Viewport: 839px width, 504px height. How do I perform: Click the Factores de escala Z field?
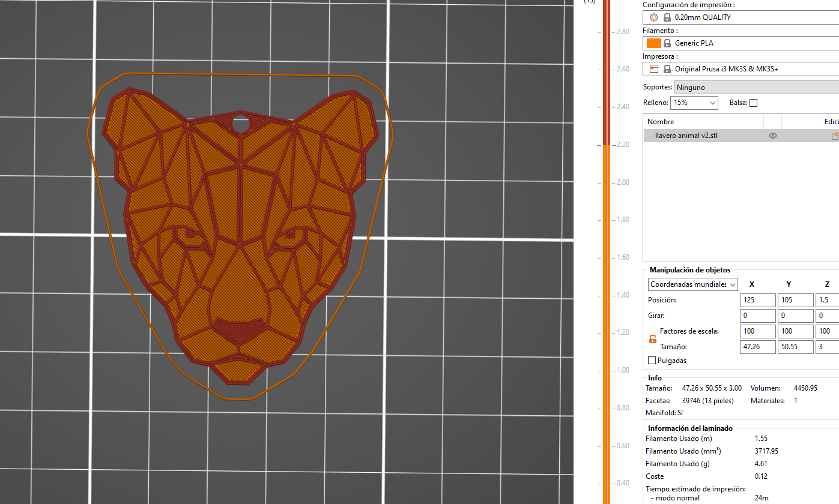[x=827, y=331]
